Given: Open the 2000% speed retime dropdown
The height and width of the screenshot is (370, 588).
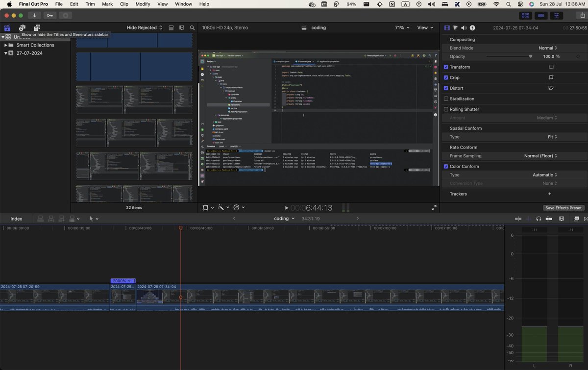Looking at the screenshot, I should [x=122, y=281].
